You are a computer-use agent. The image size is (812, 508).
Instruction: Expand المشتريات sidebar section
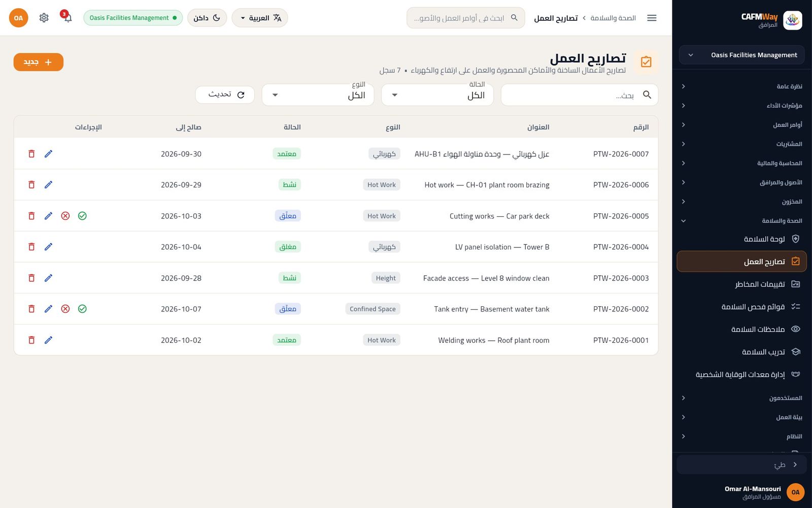point(742,144)
